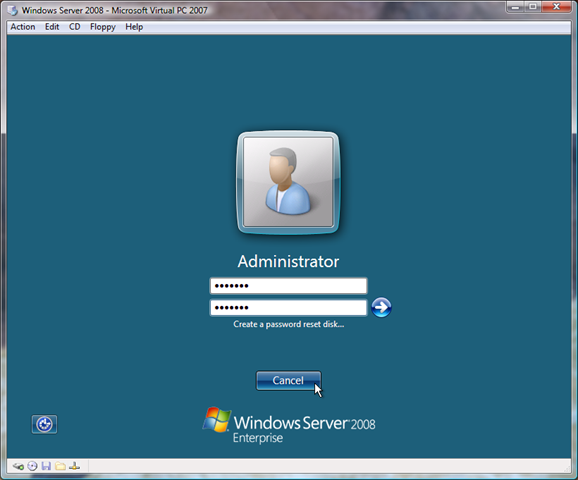Focus the first password field

pos(288,286)
